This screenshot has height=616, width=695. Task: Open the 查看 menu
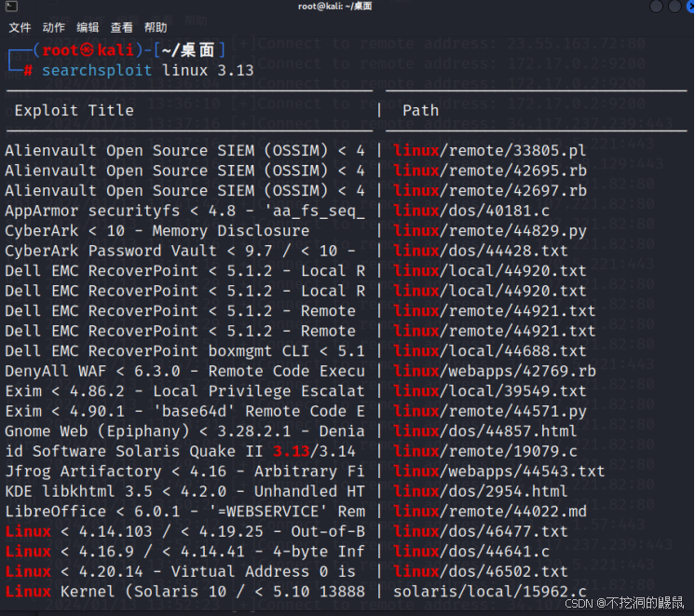tap(121, 28)
